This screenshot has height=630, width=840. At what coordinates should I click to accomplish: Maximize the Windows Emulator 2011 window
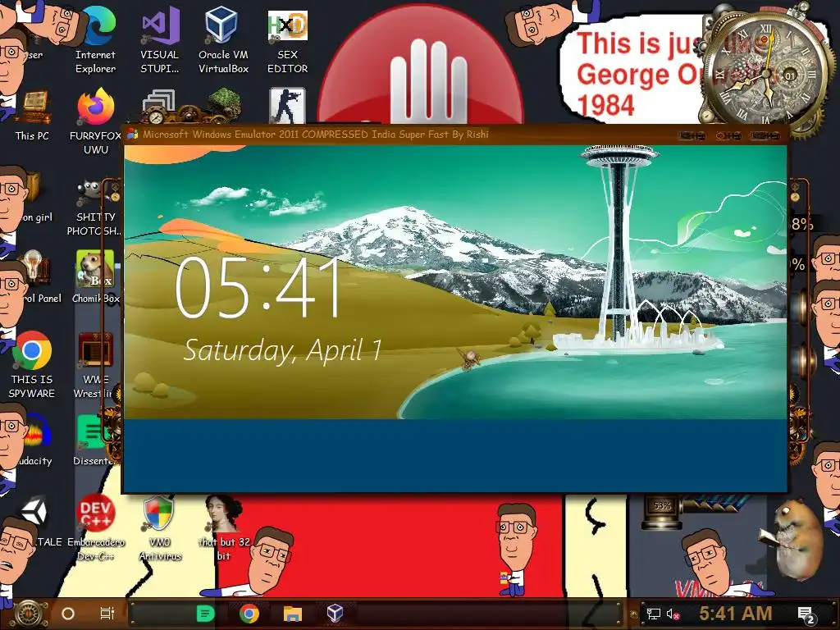[728, 135]
